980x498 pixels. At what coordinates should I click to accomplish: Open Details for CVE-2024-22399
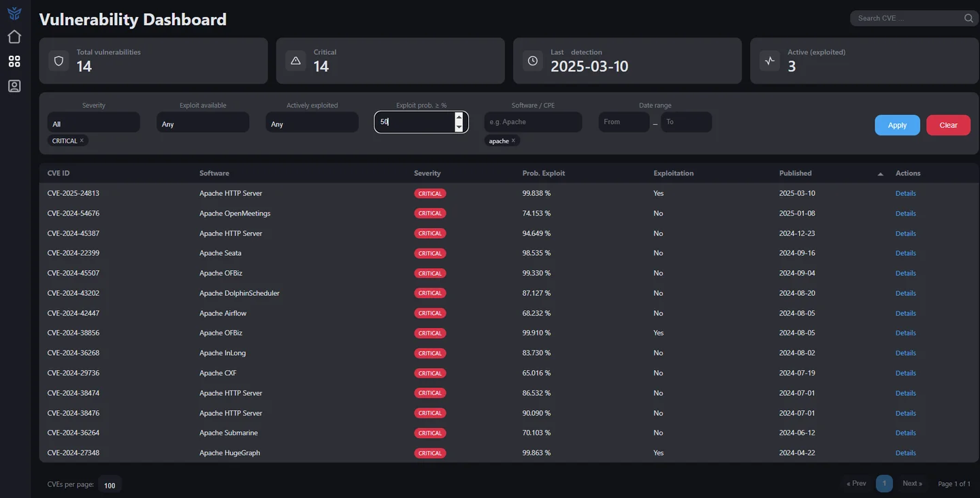pos(906,253)
